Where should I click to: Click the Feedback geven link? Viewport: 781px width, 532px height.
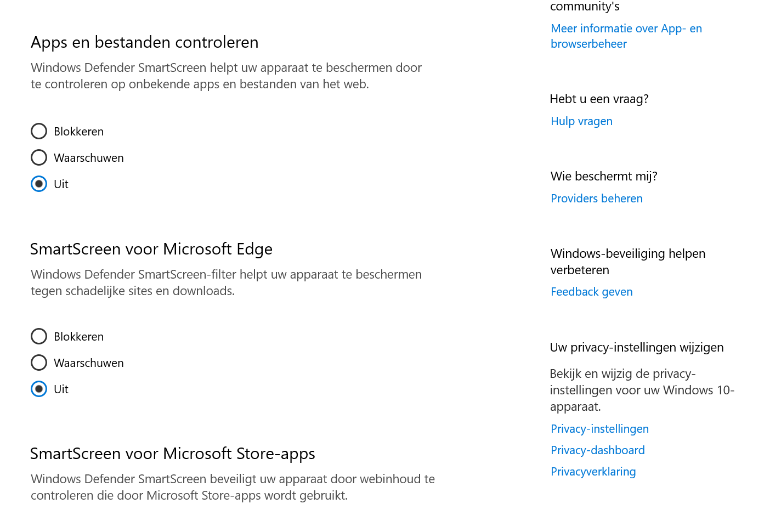tap(591, 292)
